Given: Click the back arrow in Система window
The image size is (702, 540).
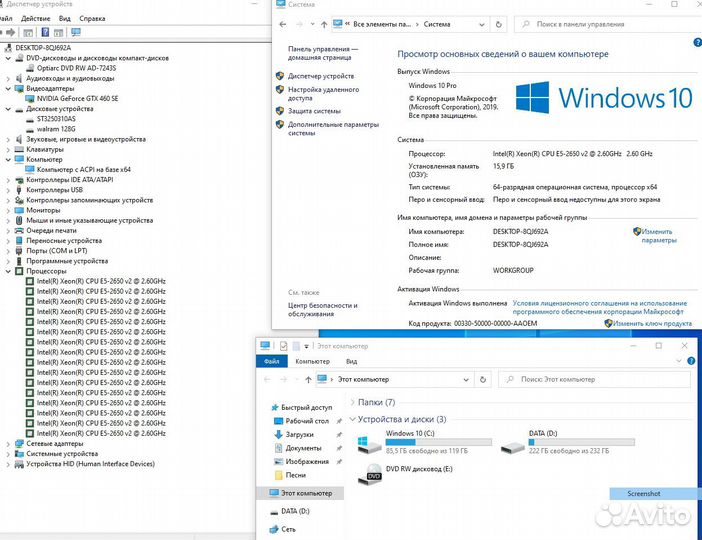Looking at the screenshot, I should click(283, 24).
